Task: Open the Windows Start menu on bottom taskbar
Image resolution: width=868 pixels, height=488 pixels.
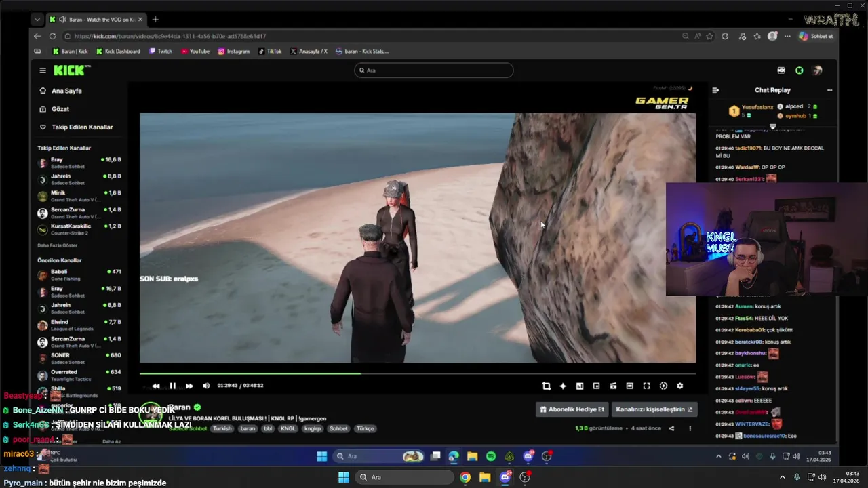Action: coord(344,477)
